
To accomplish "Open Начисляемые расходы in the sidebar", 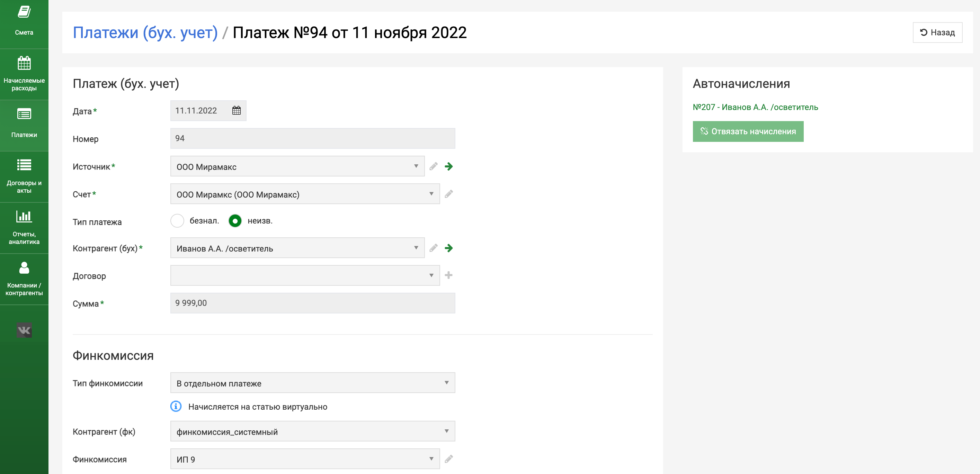I will tap(24, 74).
